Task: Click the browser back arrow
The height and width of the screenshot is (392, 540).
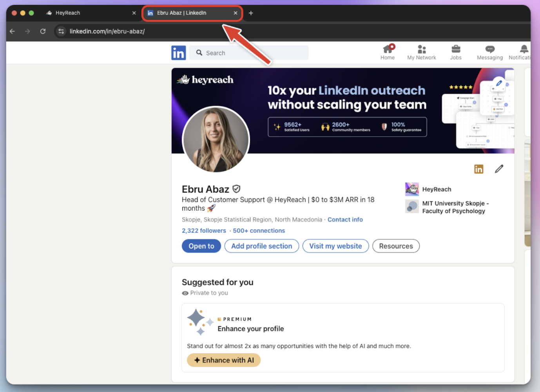Action: [x=12, y=31]
